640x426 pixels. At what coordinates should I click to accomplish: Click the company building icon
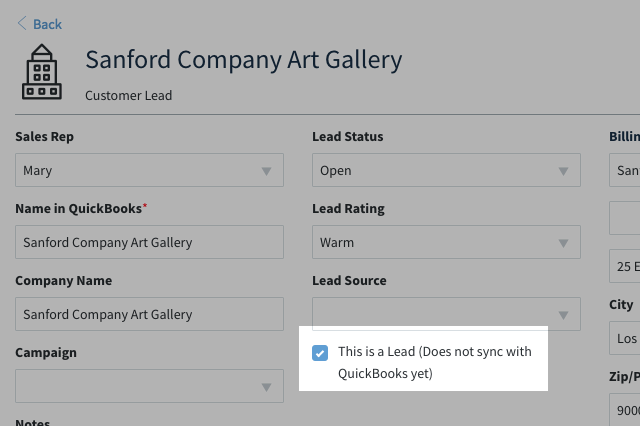tap(42, 72)
